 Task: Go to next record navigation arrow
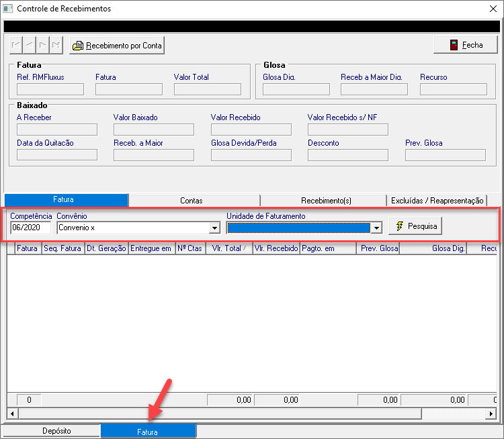[42, 45]
